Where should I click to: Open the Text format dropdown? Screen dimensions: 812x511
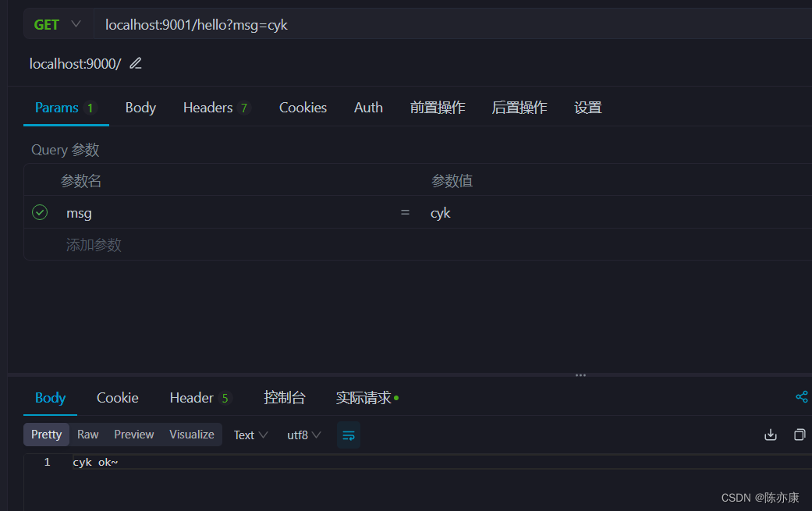(250, 435)
